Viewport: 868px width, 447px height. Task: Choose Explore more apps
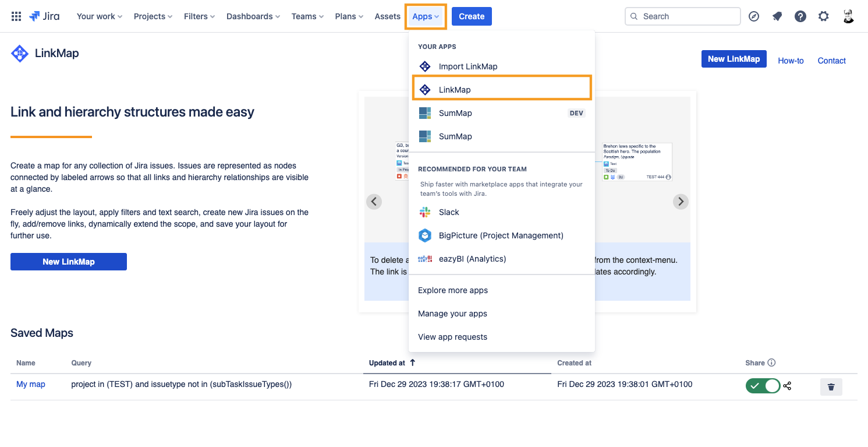click(502, 290)
